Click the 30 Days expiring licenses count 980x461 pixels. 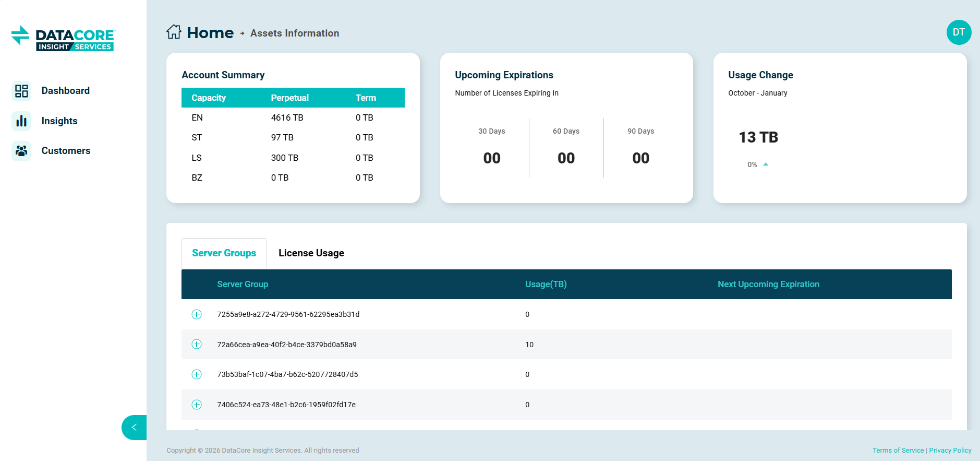point(491,158)
